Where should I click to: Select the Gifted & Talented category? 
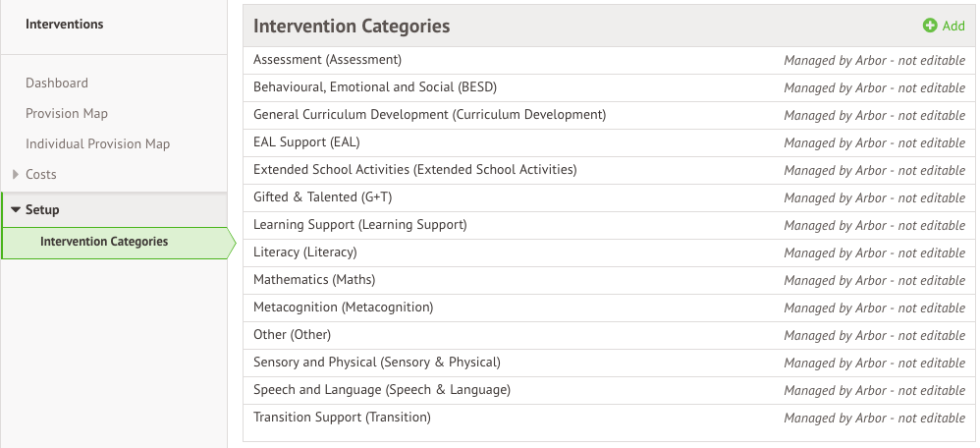click(322, 197)
